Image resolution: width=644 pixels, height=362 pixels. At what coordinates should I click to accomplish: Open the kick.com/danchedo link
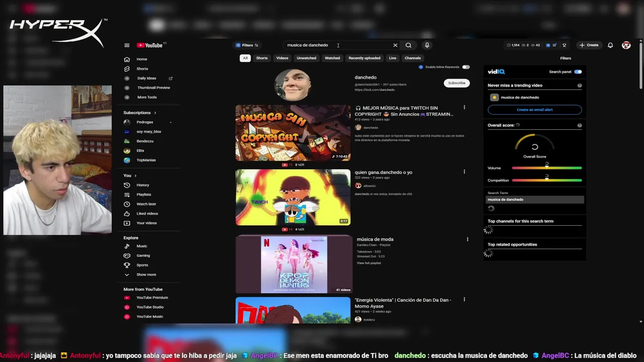(x=375, y=89)
